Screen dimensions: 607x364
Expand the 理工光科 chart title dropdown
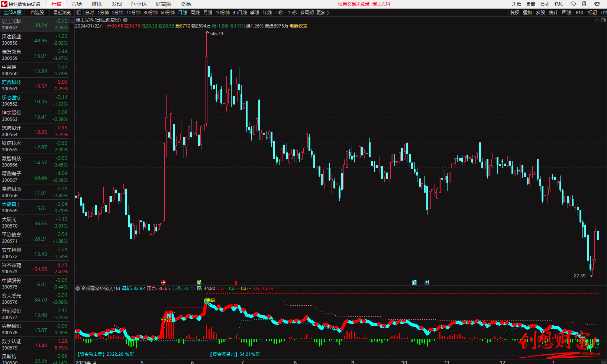coord(125,20)
